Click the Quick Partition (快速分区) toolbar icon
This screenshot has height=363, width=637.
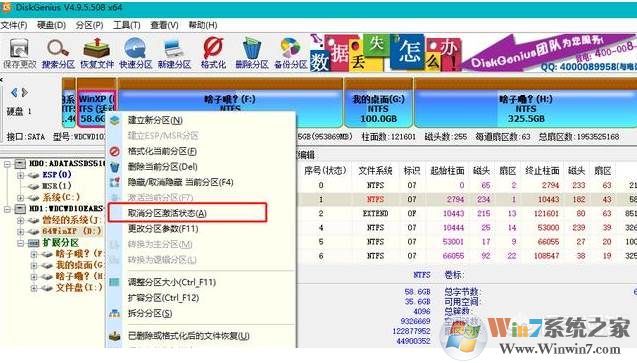click(135, 53)
